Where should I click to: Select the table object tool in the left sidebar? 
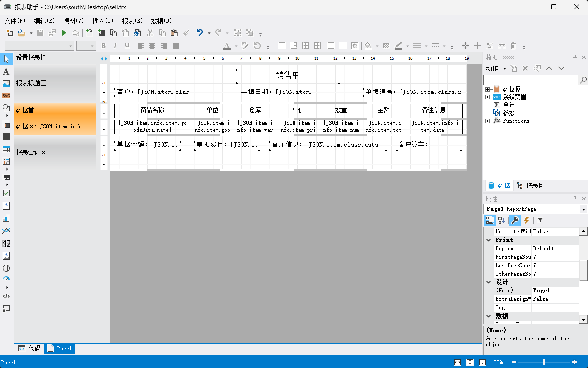(x=6, y=149)
